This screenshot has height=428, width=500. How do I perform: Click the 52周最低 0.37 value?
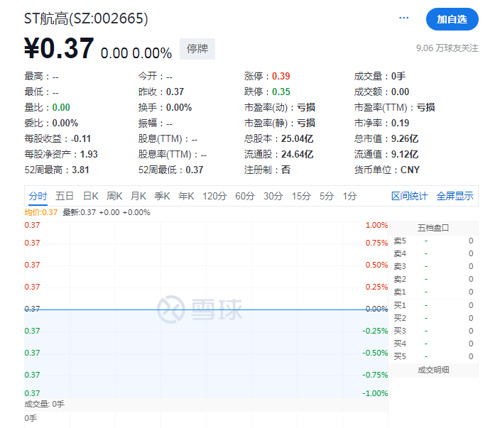click(x=194, y=170)
